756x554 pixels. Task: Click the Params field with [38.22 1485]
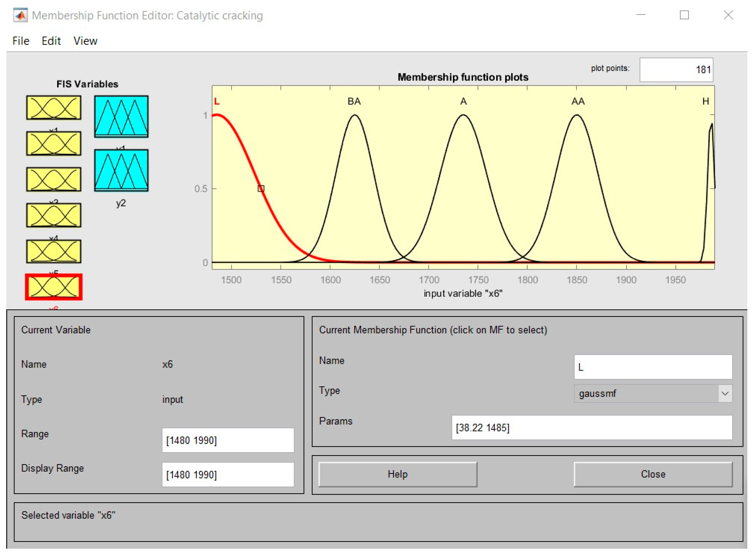[592, 428]
